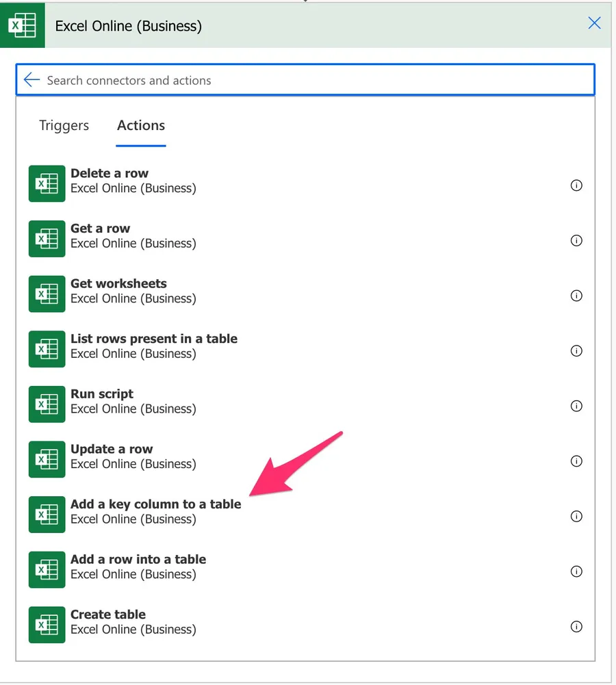Click the Excel icon beside Update a row
This screenshot has width=616, height=685.
(x=47, y=459)
